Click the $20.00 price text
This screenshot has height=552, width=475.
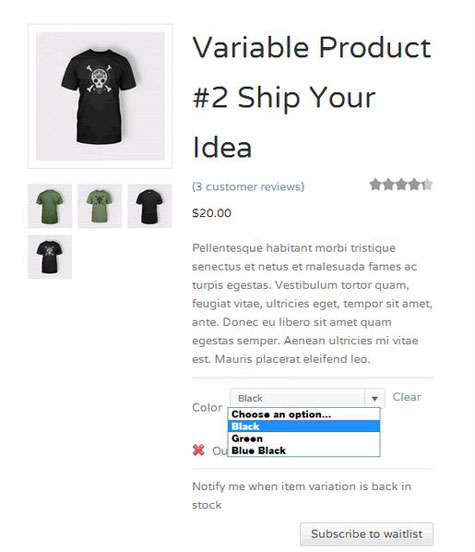212,213
